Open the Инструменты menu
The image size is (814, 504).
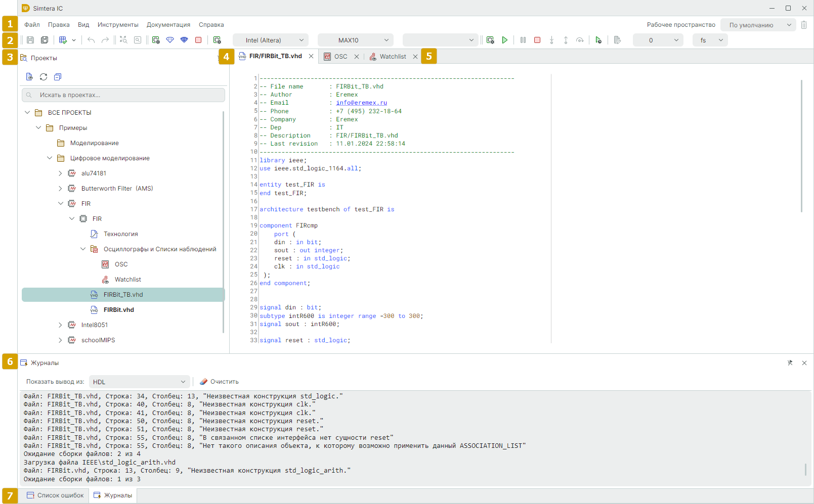(118, 25)
